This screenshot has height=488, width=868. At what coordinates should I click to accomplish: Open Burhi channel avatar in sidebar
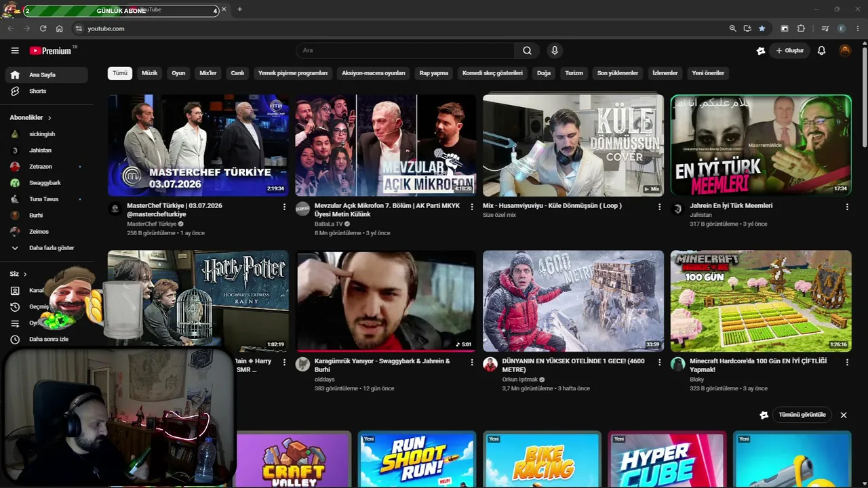[x=15, y=216]
